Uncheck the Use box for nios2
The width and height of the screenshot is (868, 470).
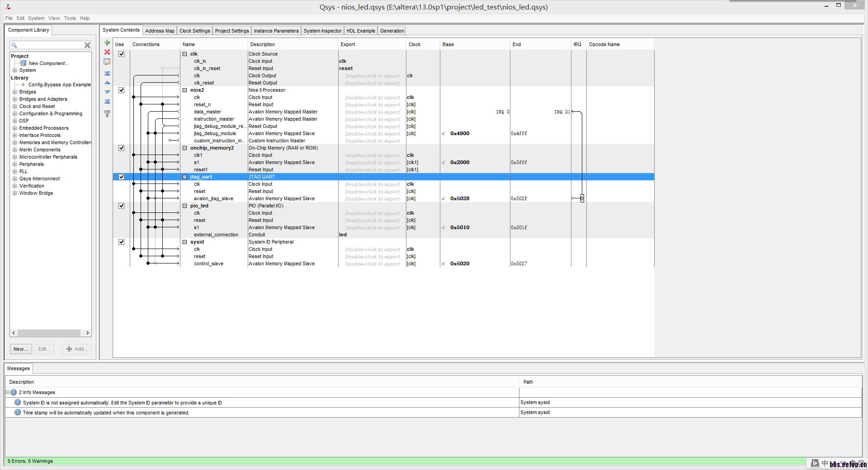tap(121, 90)
